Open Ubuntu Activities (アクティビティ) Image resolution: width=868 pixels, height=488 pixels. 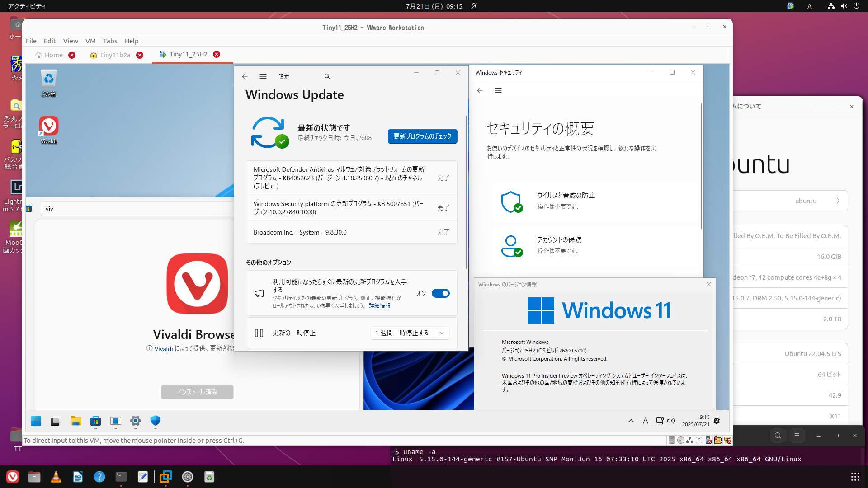pos(27,6)
